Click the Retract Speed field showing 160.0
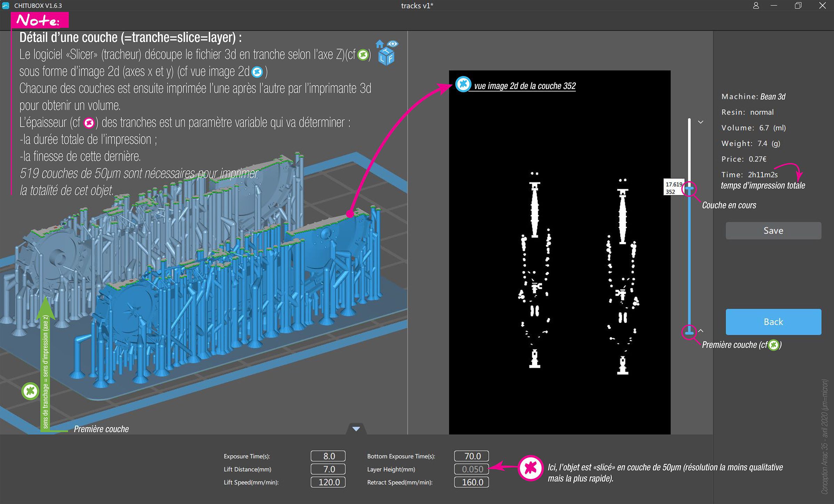Image resolution: width=834 pixels, height=504 pixels. (471, 482)
